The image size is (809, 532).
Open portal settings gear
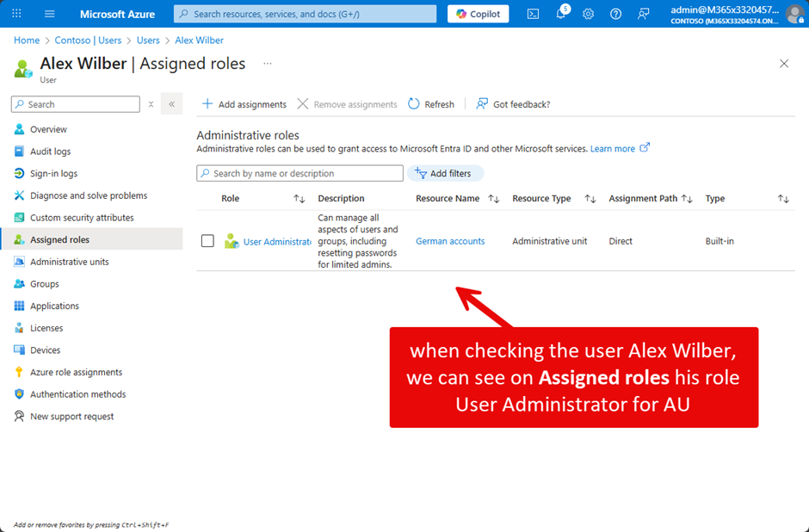click(588, 14)
